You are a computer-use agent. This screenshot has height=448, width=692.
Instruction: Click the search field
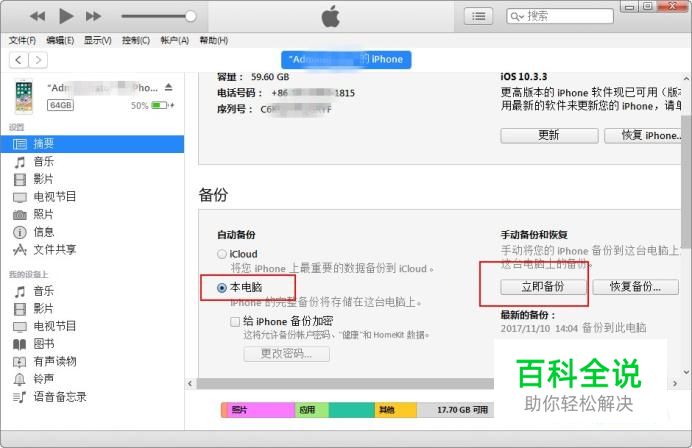point(560,16)
